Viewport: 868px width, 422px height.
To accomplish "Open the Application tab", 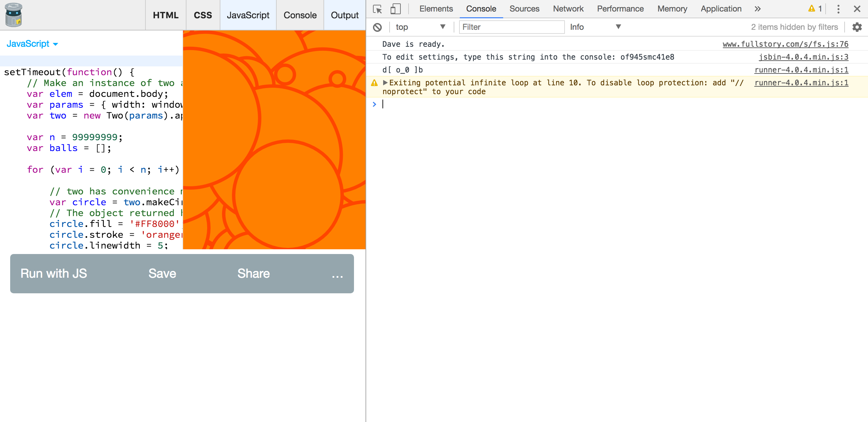I will point(721,9).
